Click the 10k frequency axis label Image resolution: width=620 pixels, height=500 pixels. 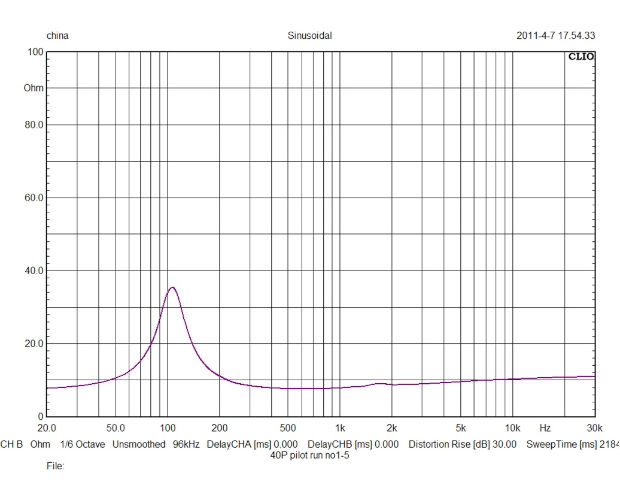(x=512, y=428)
